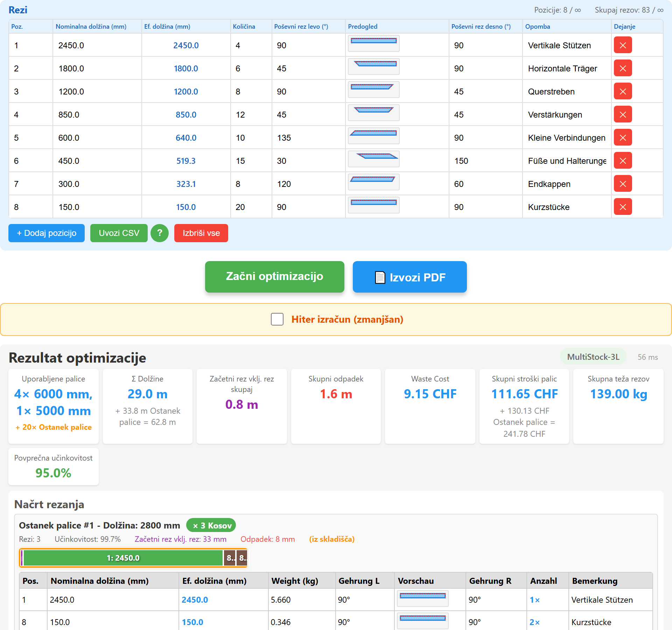Click Skupna teža rezov 139.00 kg
The width and height of the screenshot is (672, 630).
[x=618, y=394]
